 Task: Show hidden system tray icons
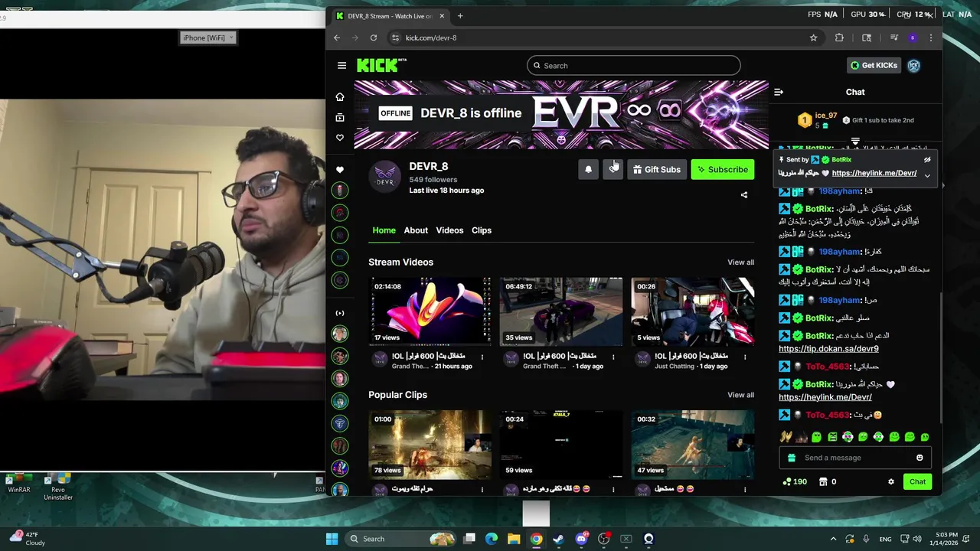click(834, 539)
